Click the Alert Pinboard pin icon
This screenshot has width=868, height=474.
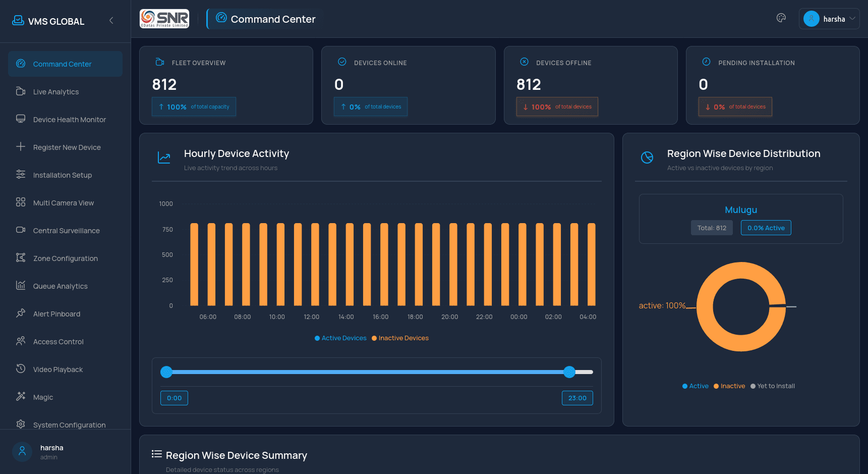pos(21,313)
